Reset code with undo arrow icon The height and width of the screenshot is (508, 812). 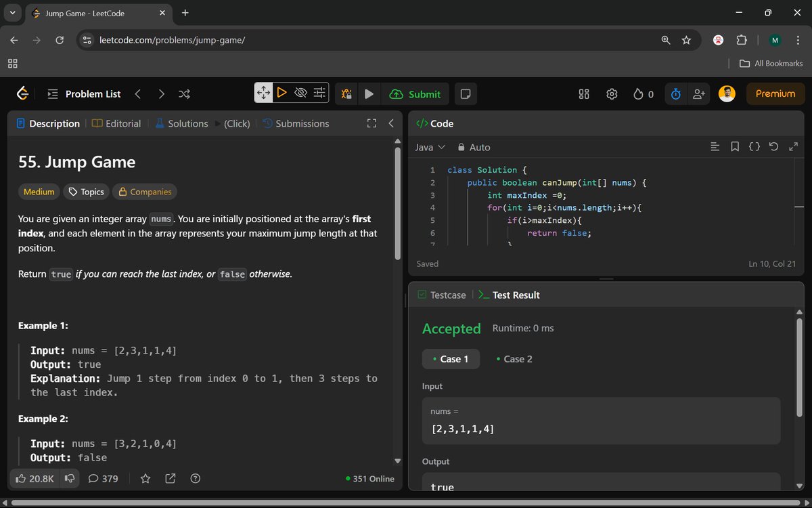tap(774, 146)
